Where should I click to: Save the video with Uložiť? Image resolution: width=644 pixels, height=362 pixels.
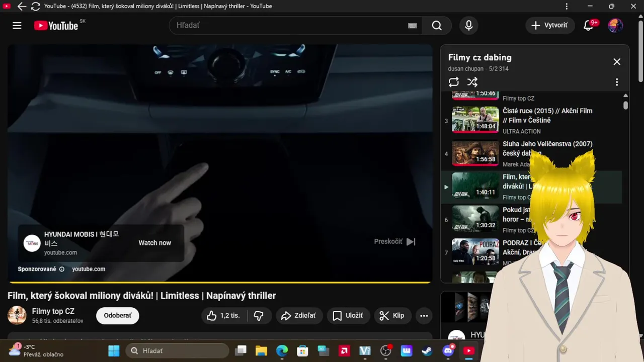[348, 316]
